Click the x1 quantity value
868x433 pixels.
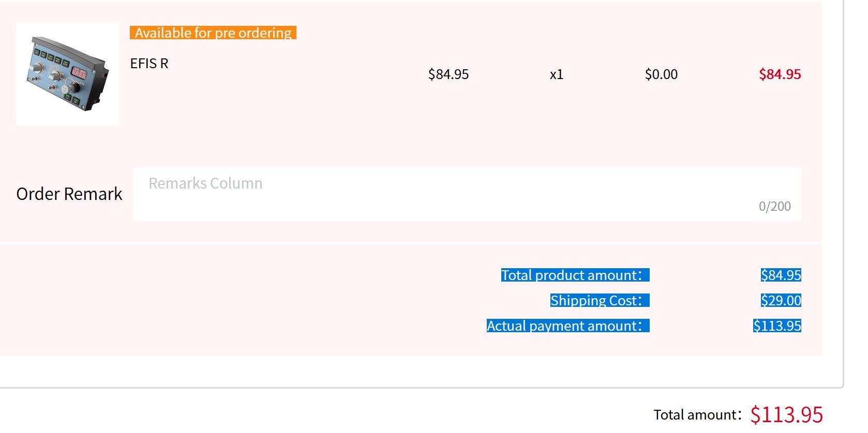(x=557, y=74)
